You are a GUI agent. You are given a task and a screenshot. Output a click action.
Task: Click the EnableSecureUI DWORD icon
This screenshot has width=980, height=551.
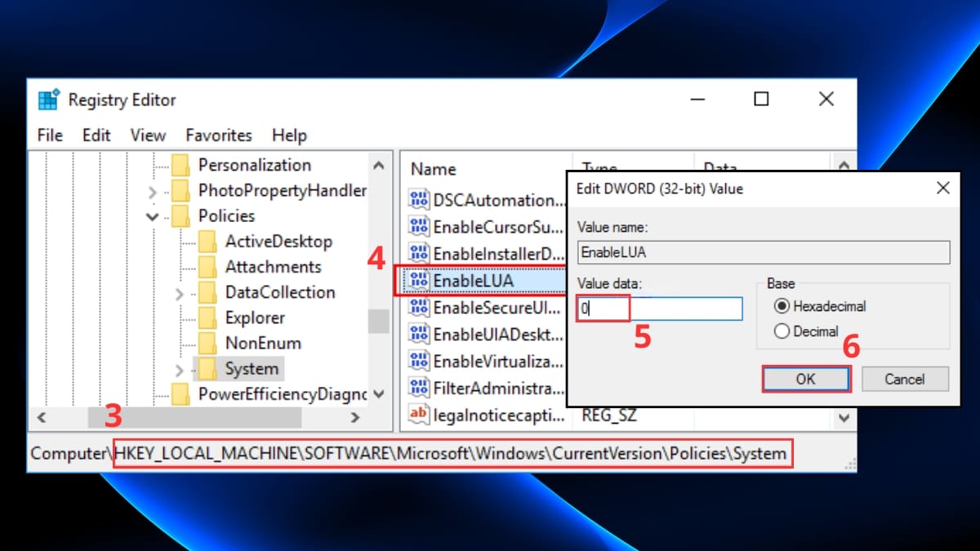point(418,307)
